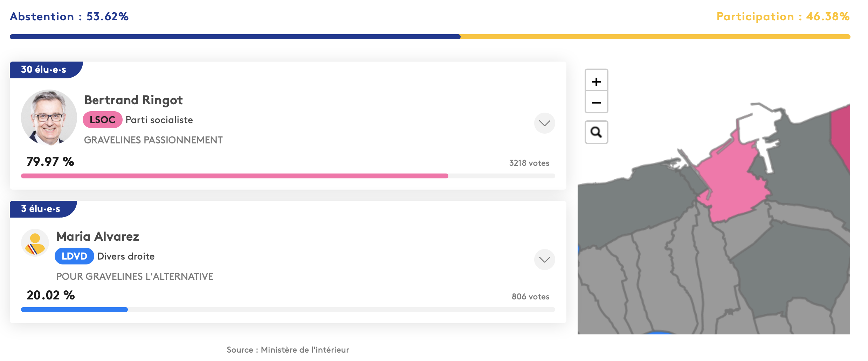Zoom in on the map
868x361 pixels.
click(596, 82)
